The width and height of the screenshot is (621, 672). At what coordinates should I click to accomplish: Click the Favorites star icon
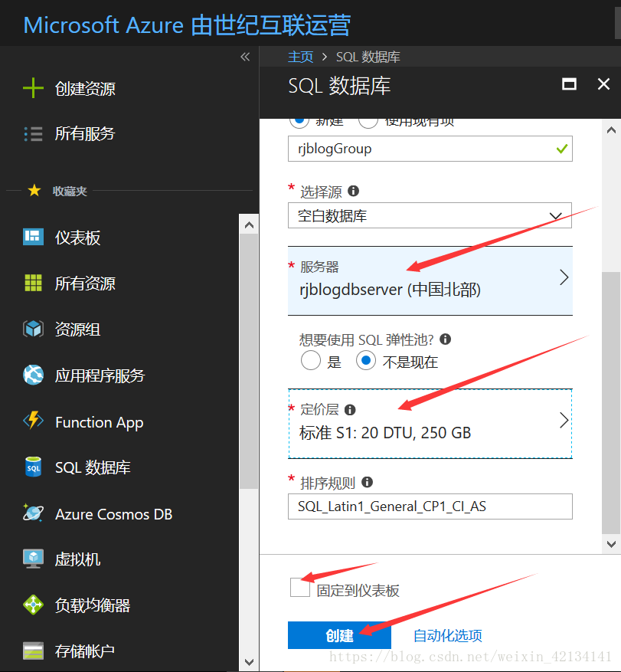point(34,190)
